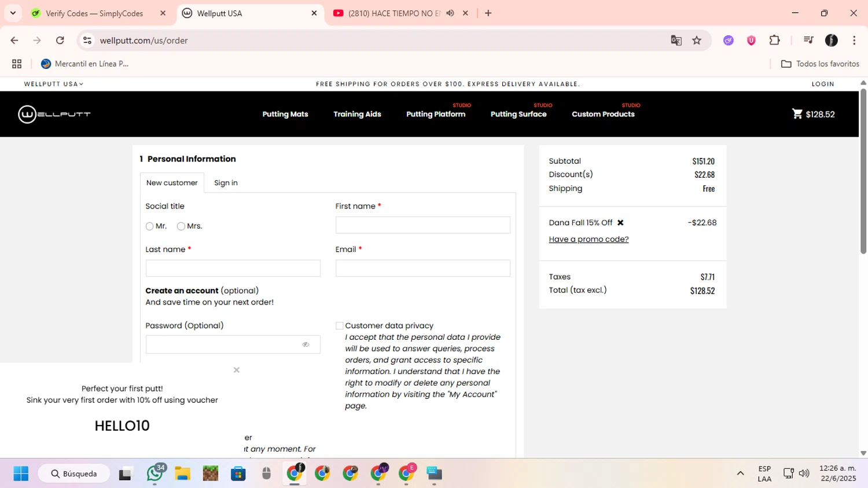
Task: Toggle password visibility eye icon
Action: click(306, 344)
